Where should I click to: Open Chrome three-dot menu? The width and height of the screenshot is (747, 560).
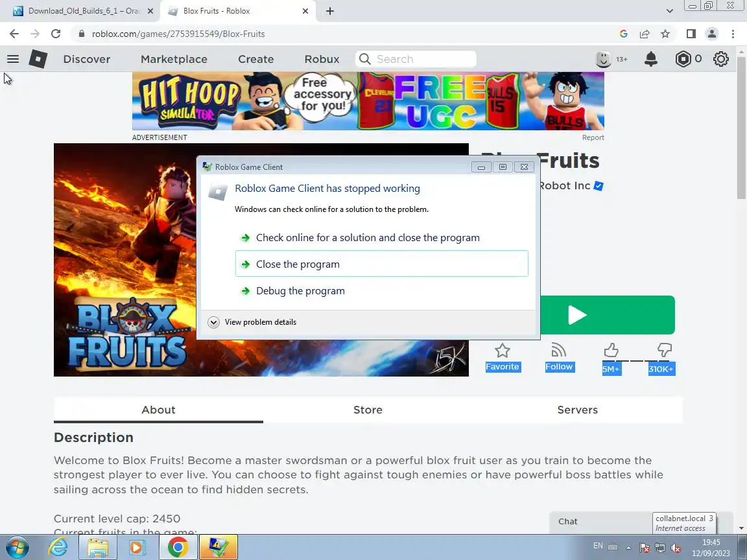[x=733, y=34]
